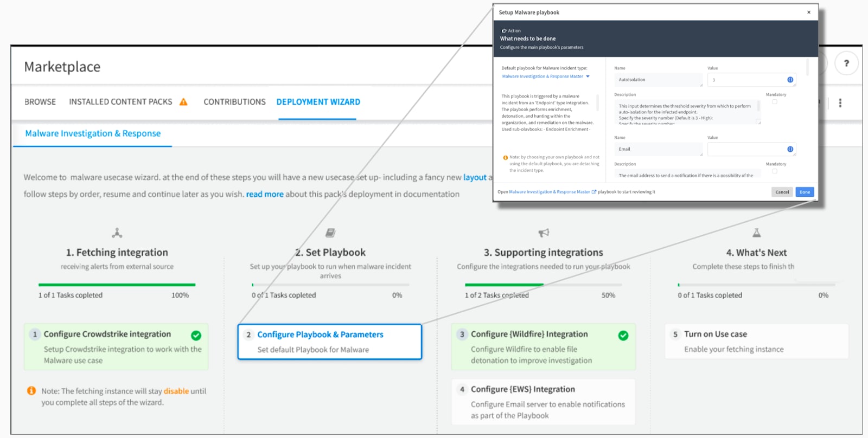Click green checkmark on Crowdstrike integration task
This screenshot has height=438, width=868.
(x=196, y=336)
